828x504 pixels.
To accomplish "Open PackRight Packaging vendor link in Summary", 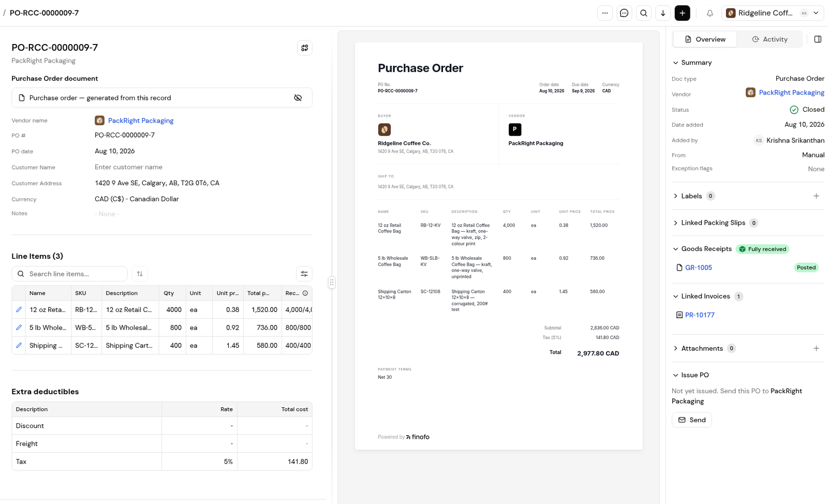I will point(791,93).
